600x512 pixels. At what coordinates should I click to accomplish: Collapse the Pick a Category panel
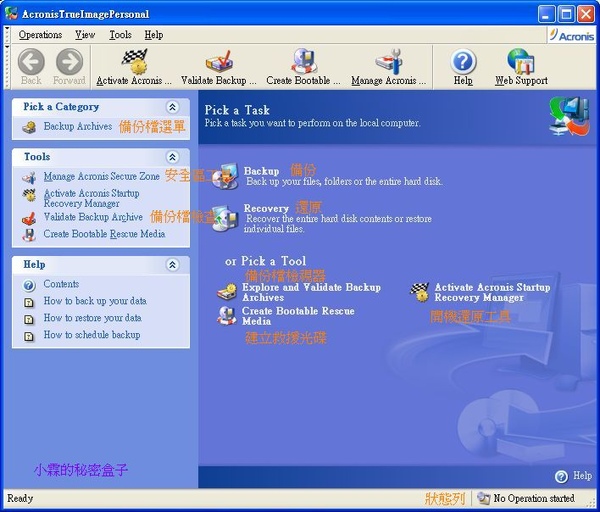pos(173,107)
